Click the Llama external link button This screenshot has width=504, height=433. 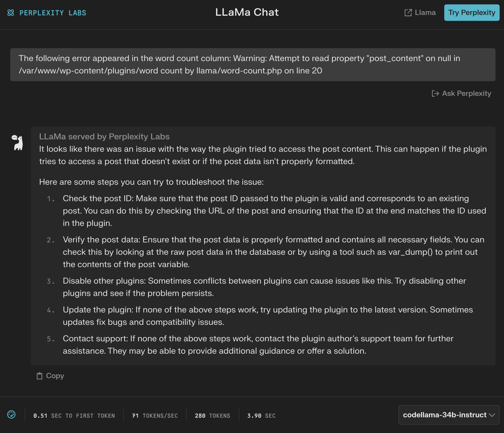(420, 12)
